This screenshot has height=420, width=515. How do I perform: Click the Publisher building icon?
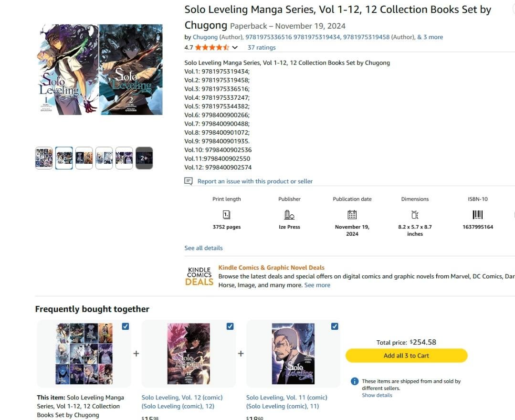click(x=289, y=215)
